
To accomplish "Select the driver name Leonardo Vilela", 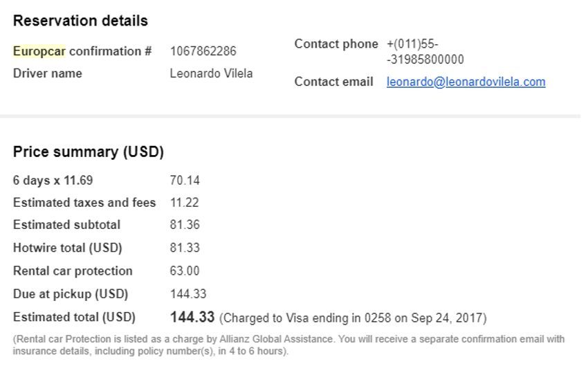I will click(x=211, y=73).
